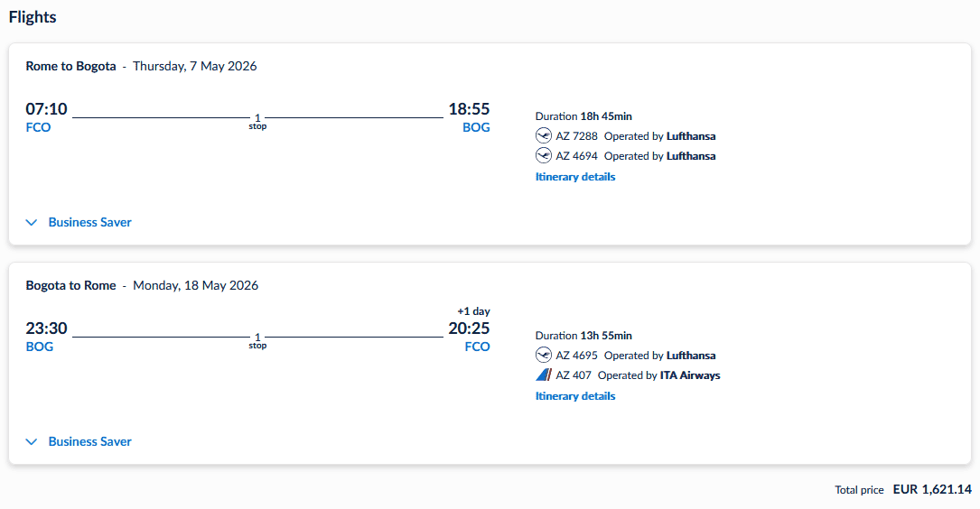Click the 1 stop marker on outbound flight
The width and height of the screenshot is (980, 509).
[257, 121]
